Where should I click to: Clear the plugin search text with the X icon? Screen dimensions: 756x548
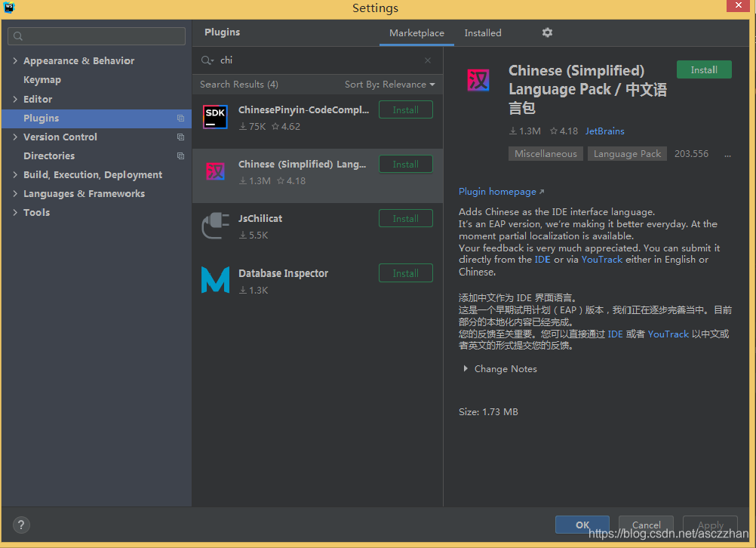point(428,60)
